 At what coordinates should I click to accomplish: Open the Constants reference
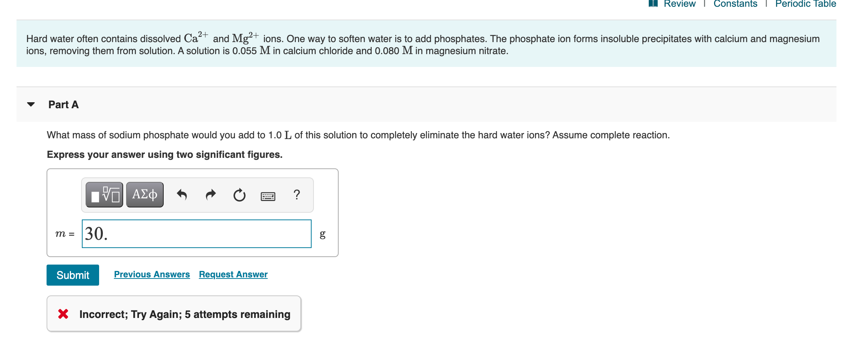734,4
